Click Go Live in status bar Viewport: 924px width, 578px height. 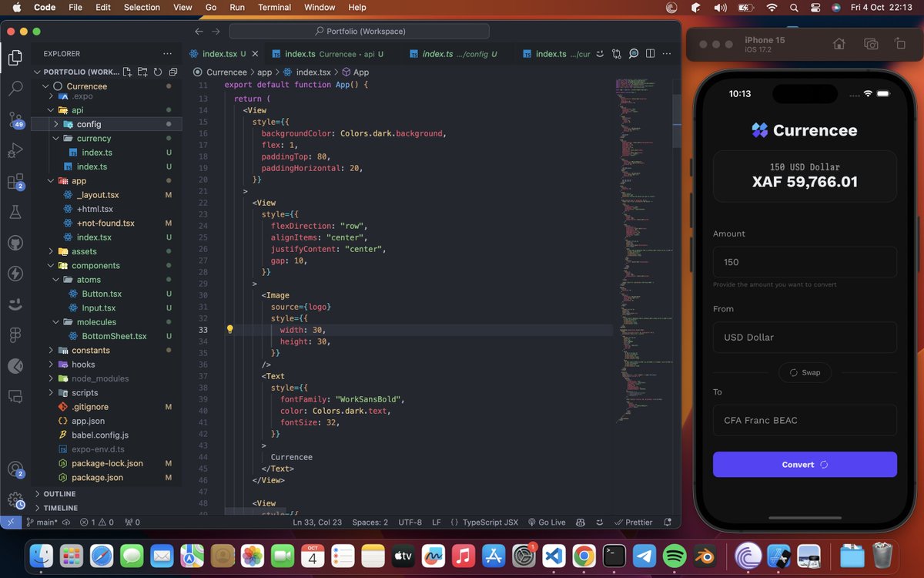(546, 522)
